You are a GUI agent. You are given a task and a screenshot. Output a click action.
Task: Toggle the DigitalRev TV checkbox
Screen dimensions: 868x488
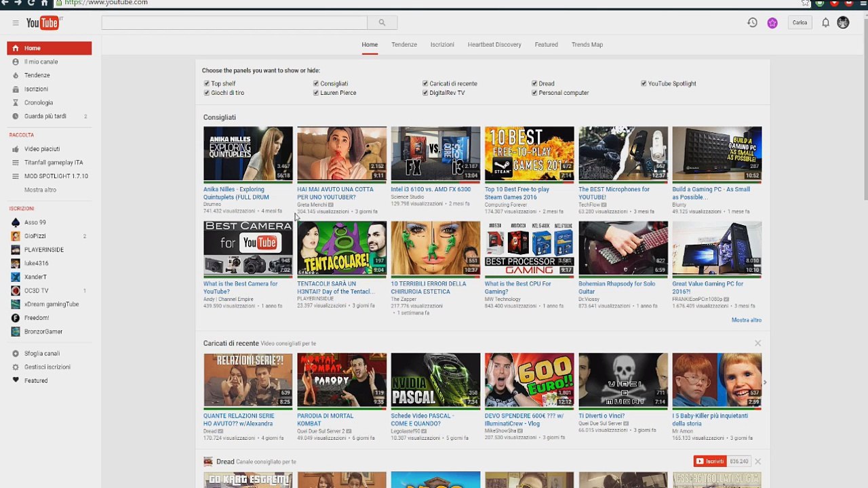pos(425,93)
